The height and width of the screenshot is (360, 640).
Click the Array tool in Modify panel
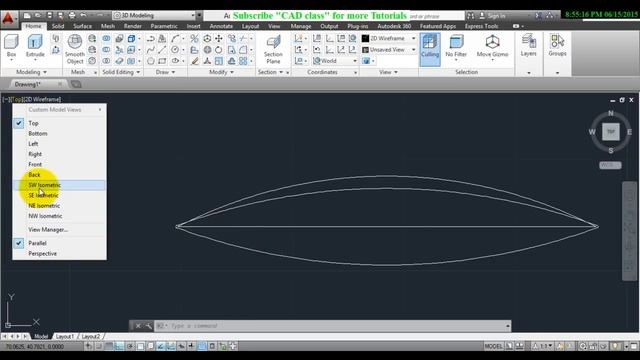(x=243, y=61)
